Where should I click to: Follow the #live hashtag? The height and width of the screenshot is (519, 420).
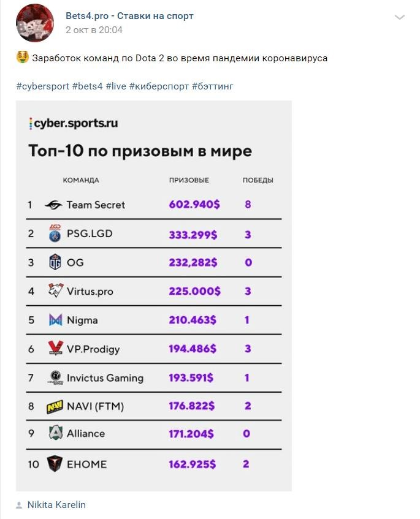pyautogui.click(x=116, y=86)
